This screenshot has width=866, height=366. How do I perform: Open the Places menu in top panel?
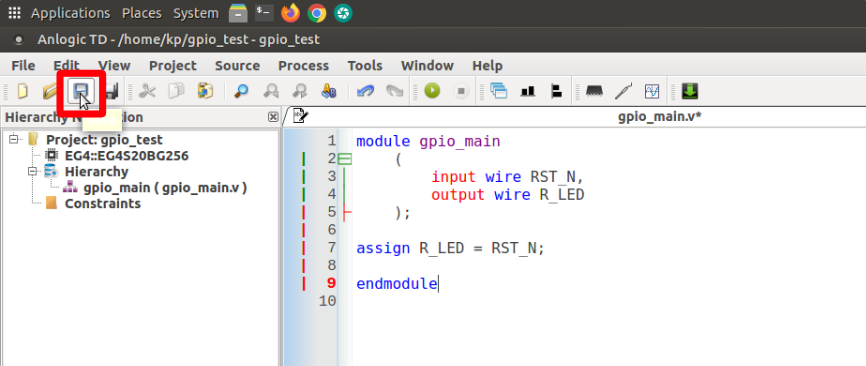[141, 13]
